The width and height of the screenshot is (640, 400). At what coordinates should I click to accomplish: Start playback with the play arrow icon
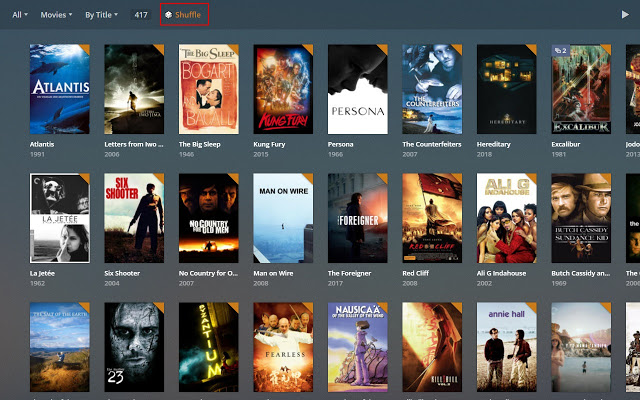[625, 15]
